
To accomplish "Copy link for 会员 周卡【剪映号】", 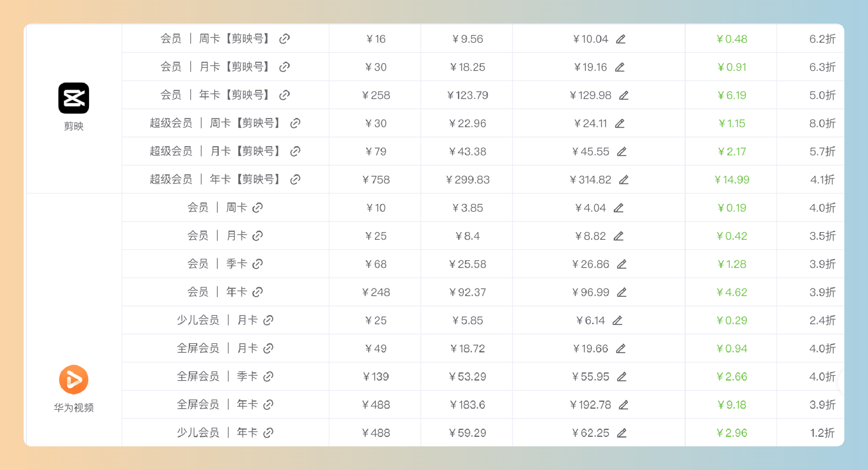I will coord(284,39).
